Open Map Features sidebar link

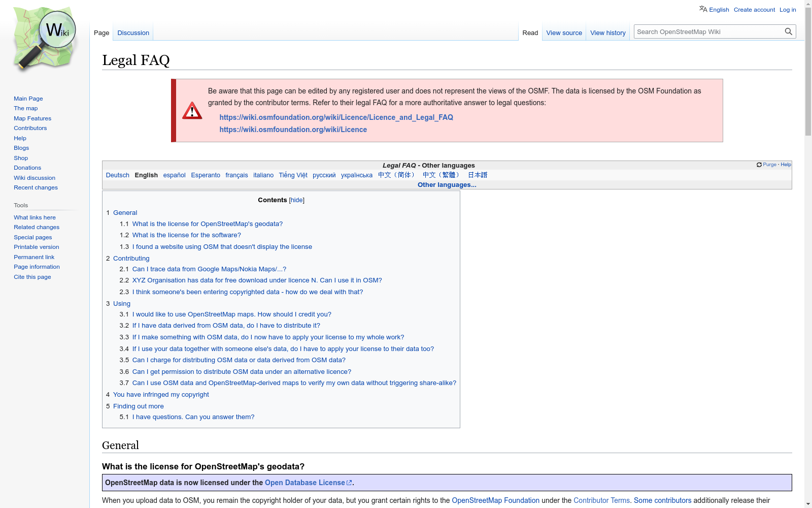[x=32, y=118]
